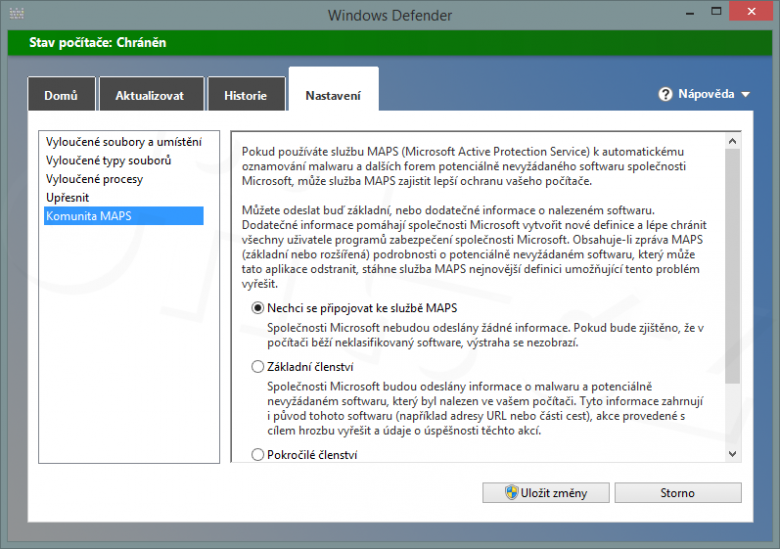Viewport: 780px width, 549px height.
Task: Click the scrollbar up arrow
Action: point(732,141)
